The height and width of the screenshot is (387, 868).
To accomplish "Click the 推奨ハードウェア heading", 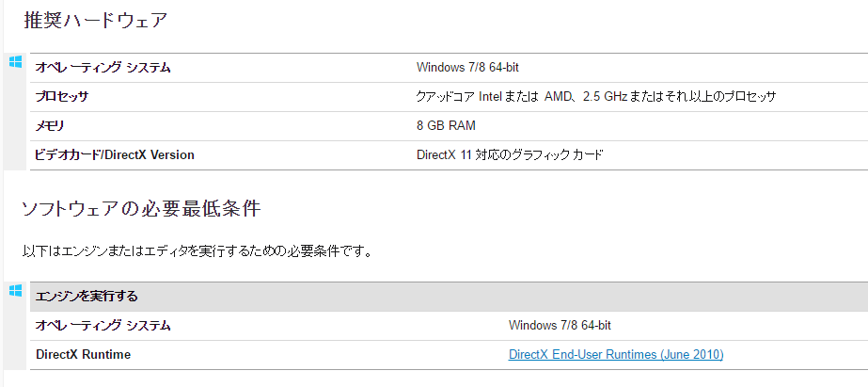I will coord(96,21).
